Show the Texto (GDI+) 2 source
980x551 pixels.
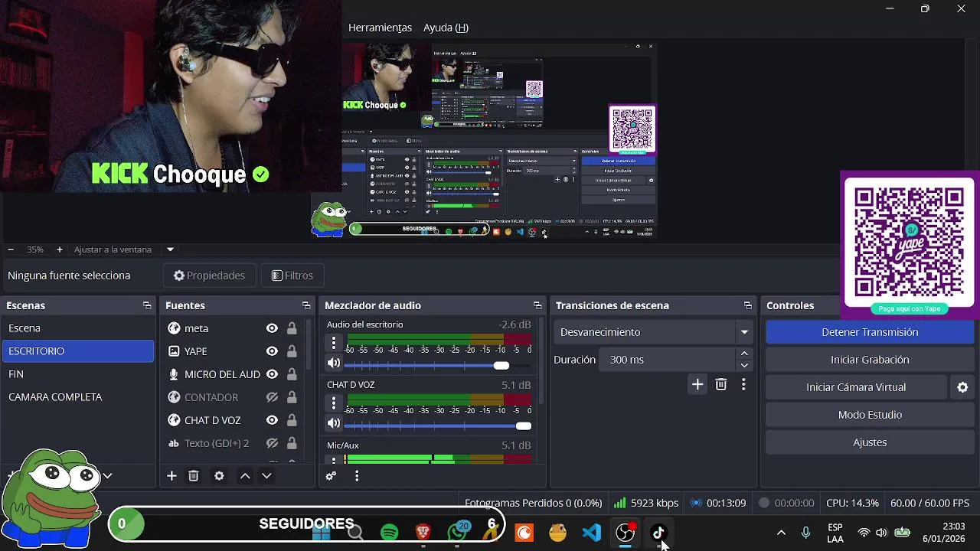coord(272,443)
